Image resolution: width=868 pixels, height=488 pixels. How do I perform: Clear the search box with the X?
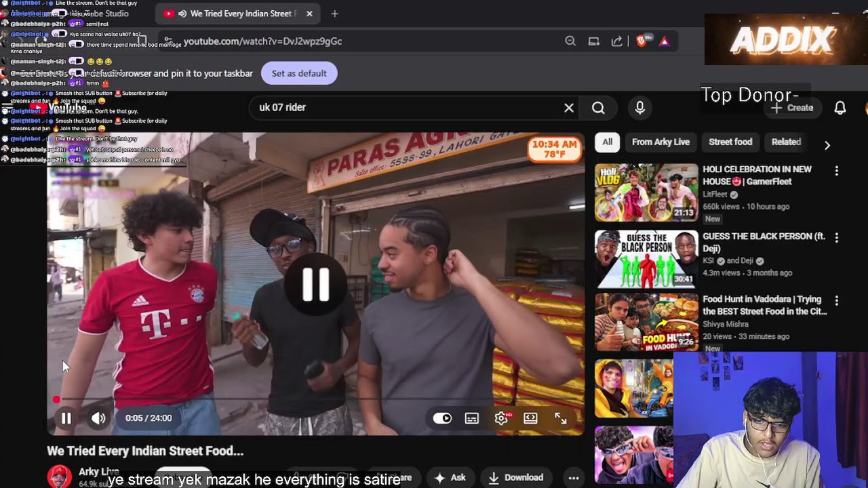569,108
